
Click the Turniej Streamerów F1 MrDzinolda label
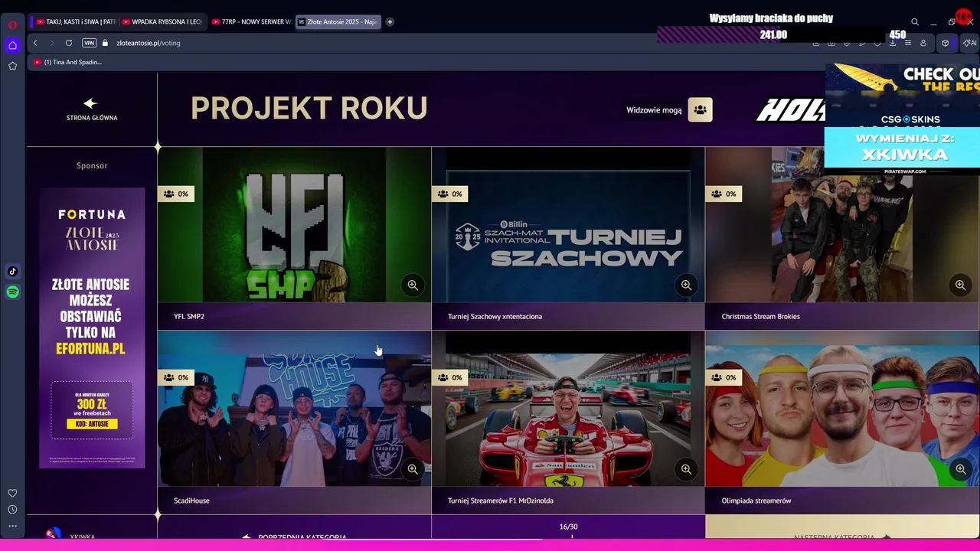coord(501,500)
